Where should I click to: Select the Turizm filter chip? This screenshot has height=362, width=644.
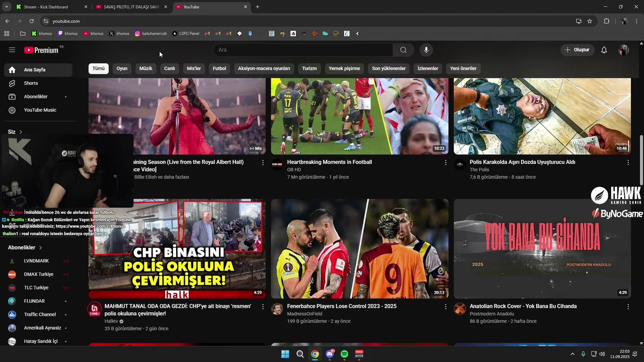(309, 68)
